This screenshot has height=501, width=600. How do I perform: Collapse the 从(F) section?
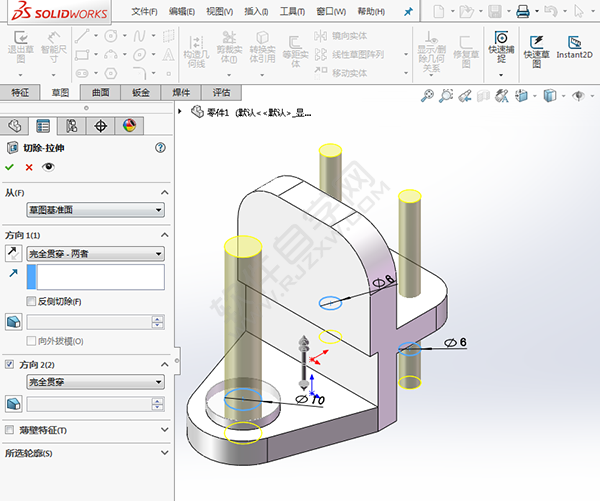pos(165,193)
